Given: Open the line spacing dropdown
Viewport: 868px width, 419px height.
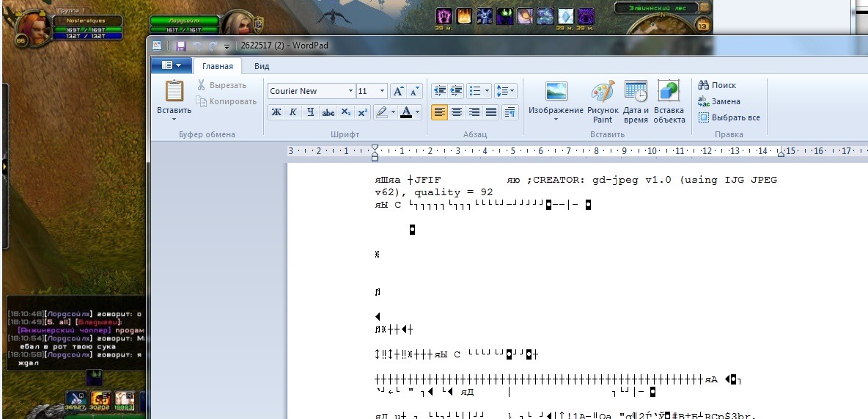Looking at the screenshot, I should coord(505,90).
